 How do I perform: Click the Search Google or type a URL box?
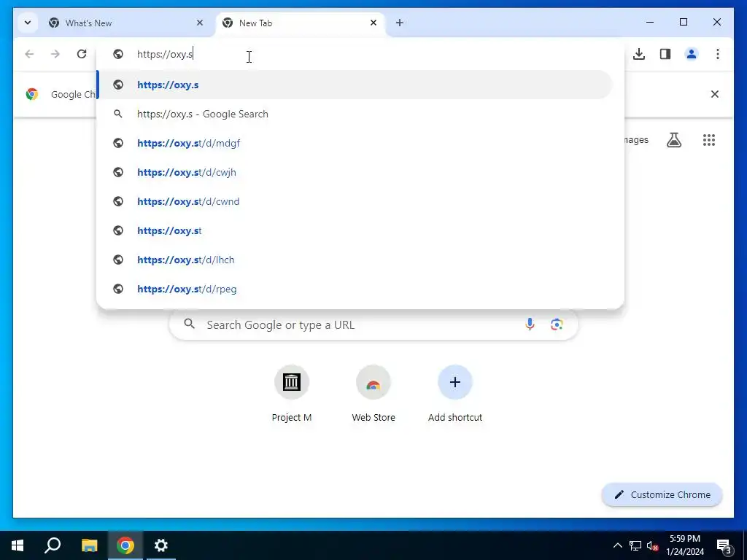[374, 324]
